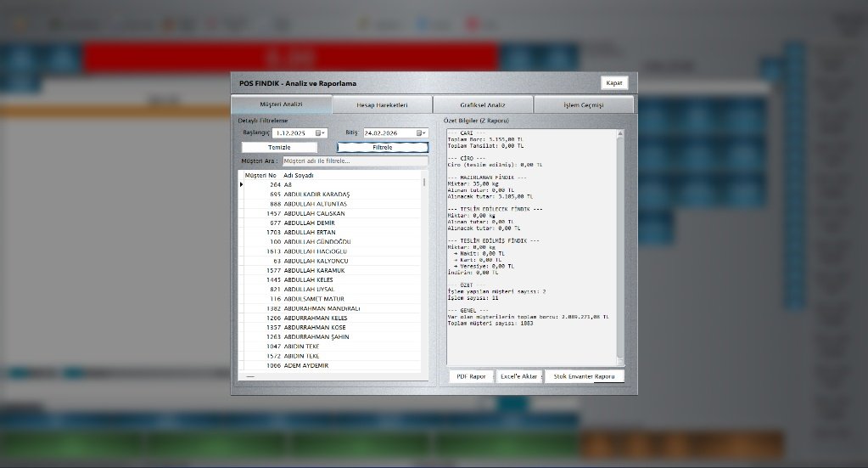
Task: Focus the Müşteri Ara search field
Action: click(354, 161)
